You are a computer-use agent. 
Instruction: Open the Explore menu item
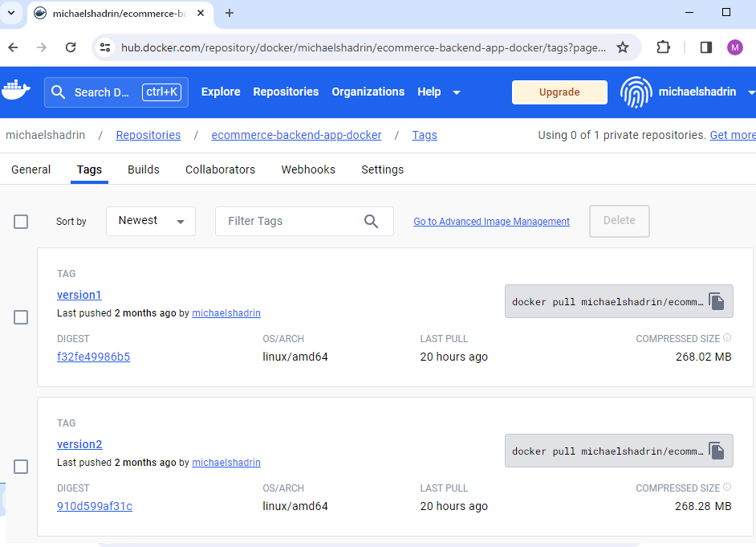pos(221,92)
